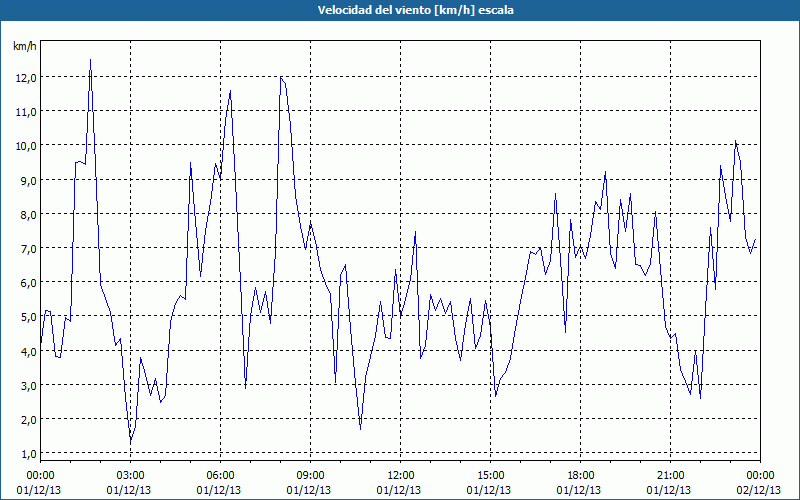Click the '2,0' y-axis value
The height and width of the screenshot is (500, 800).
(28, 419)
